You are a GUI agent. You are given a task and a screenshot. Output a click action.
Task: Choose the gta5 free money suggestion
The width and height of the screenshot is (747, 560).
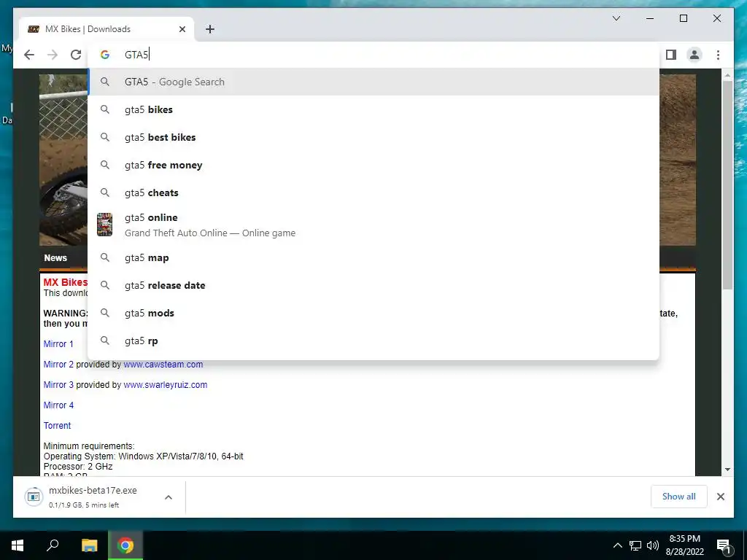[x=373, y=165]
